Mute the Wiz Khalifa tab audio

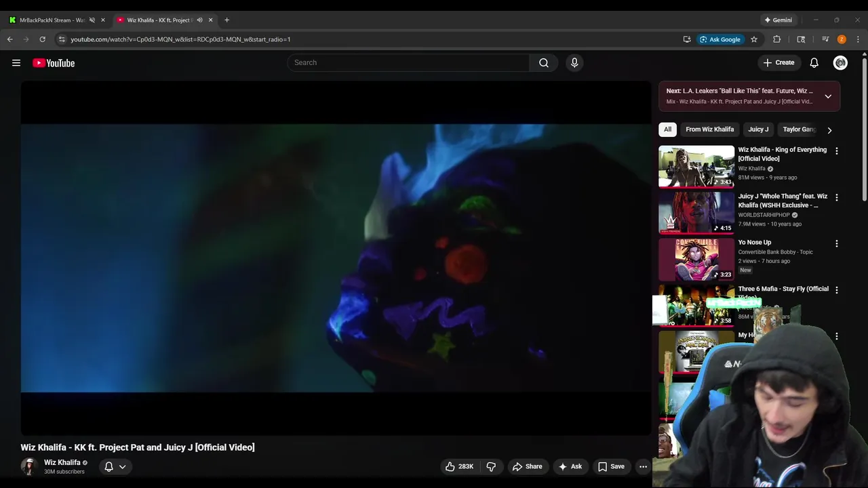(199, 20)
